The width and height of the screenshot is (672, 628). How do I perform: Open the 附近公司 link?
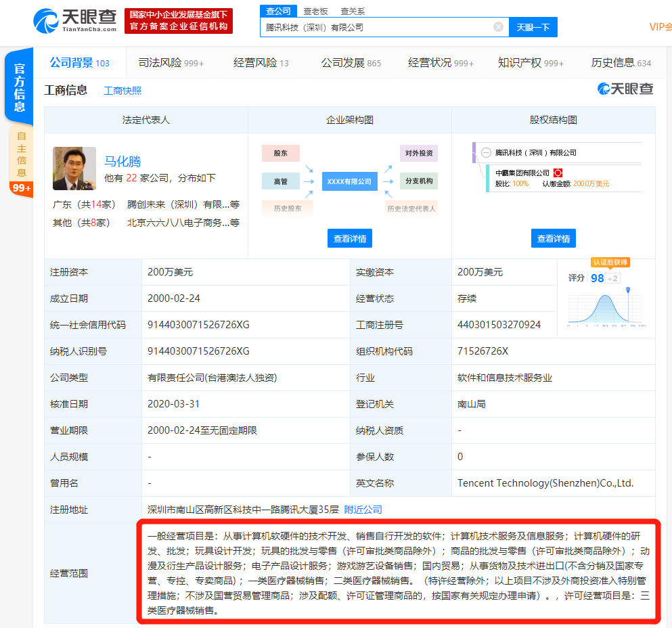click(363, 510)
